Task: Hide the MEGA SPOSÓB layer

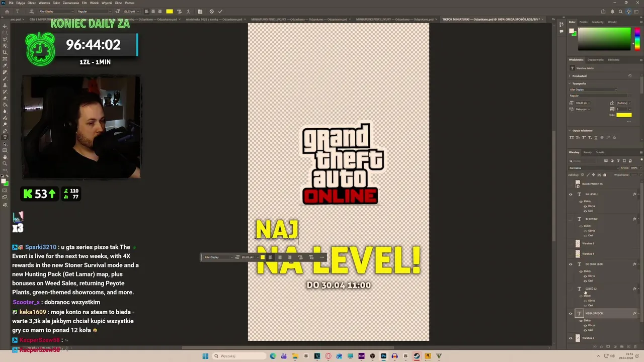Action: (x=571, y=313)
